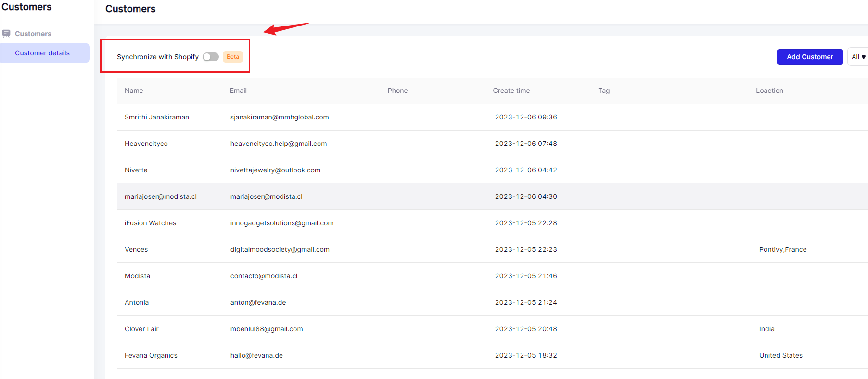868x379 pixels.
Task: Click create time 2023-12-05 18:32
Action: pos(526,355)
